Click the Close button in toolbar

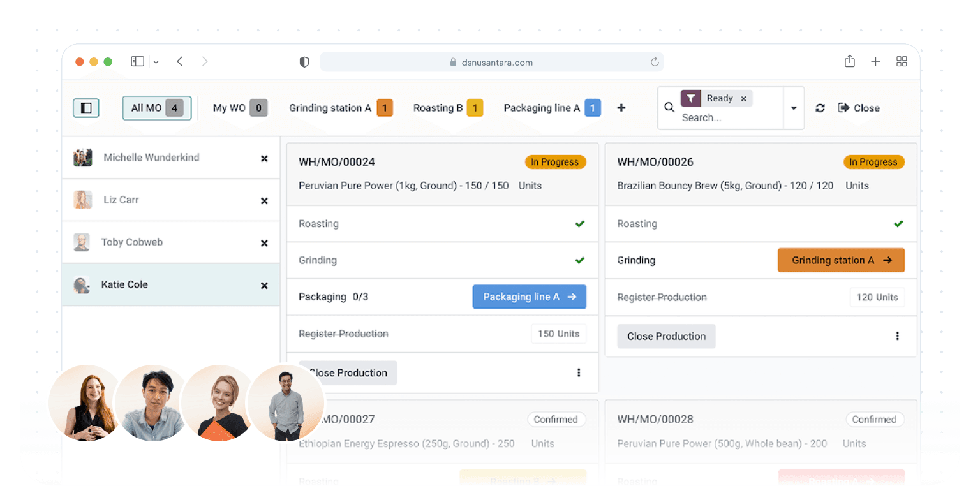[x=859, y=108]
